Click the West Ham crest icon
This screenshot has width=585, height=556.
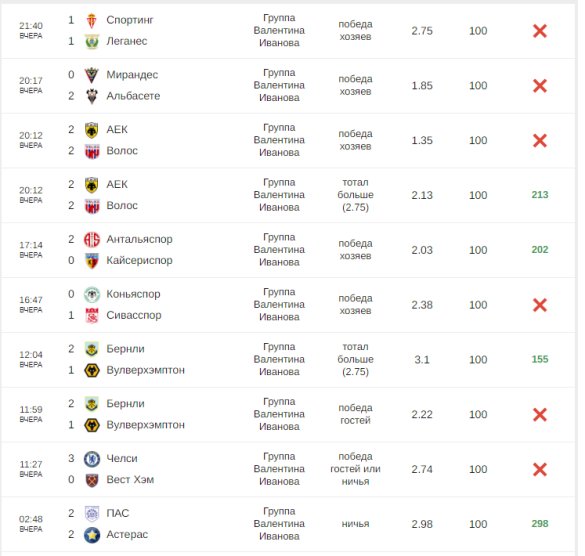tap(92, 480)
